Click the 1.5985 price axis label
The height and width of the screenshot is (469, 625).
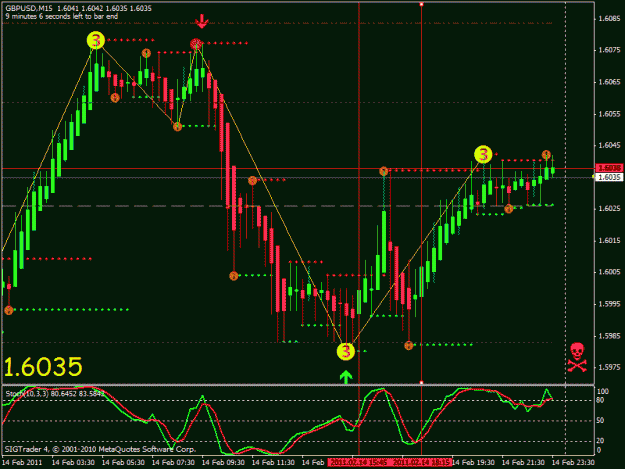609,336
